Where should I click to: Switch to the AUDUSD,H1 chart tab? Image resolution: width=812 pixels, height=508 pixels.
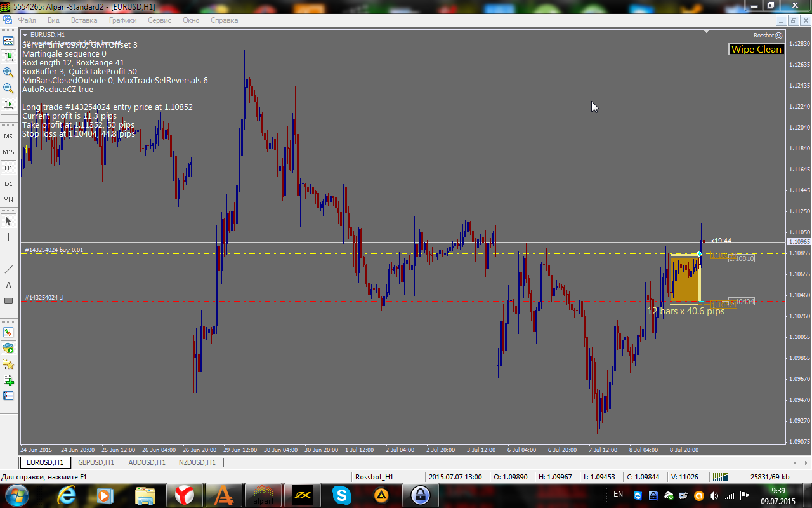(147, 462)
